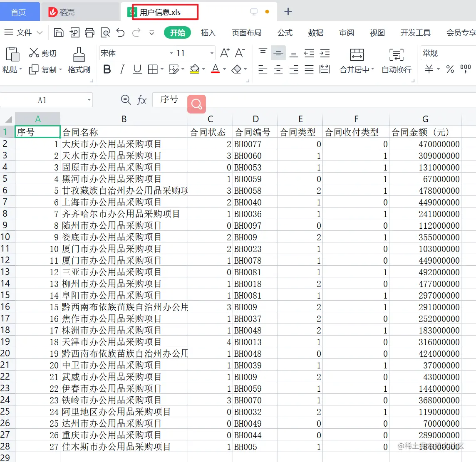Align text right
This screenshot has height=462, width=476.
(x=294, y=69)
